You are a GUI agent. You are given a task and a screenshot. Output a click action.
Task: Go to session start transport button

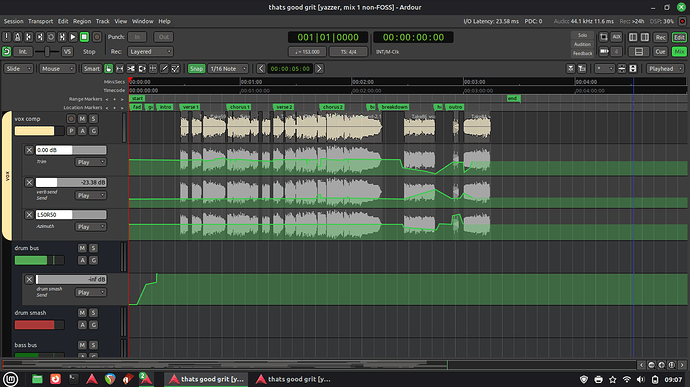point(29,37)
